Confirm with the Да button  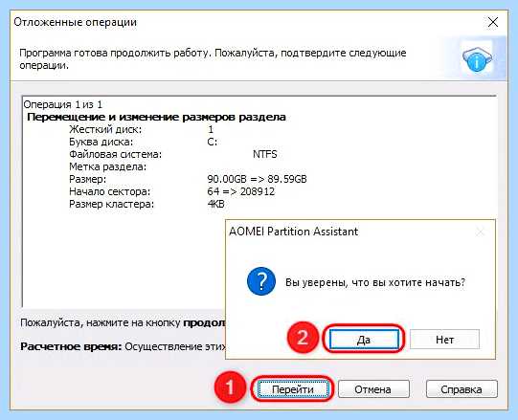pyautogui.click(x=364, y=339)
